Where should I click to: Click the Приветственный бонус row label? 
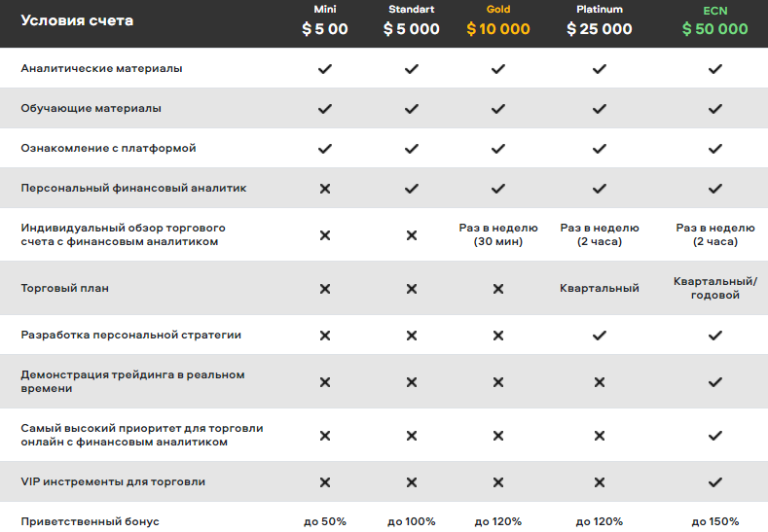[91, 521]
